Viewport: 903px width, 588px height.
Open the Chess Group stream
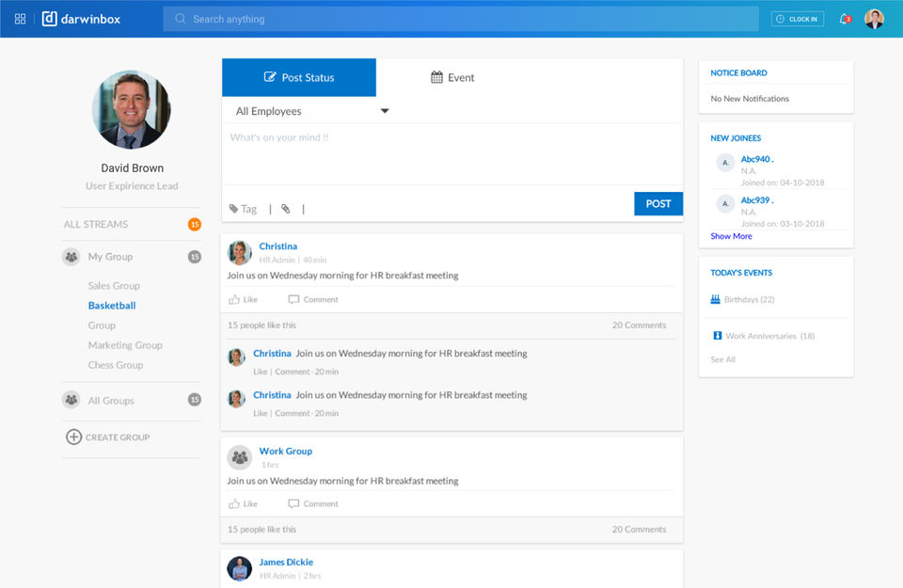coord(115,365)
